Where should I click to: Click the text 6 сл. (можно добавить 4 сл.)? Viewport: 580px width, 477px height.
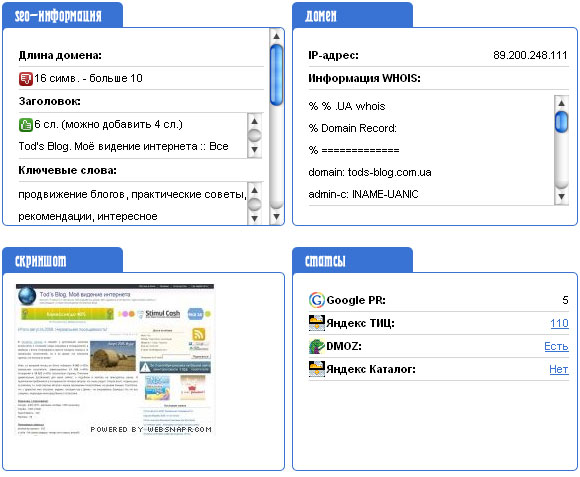click(x=108, y=124)
